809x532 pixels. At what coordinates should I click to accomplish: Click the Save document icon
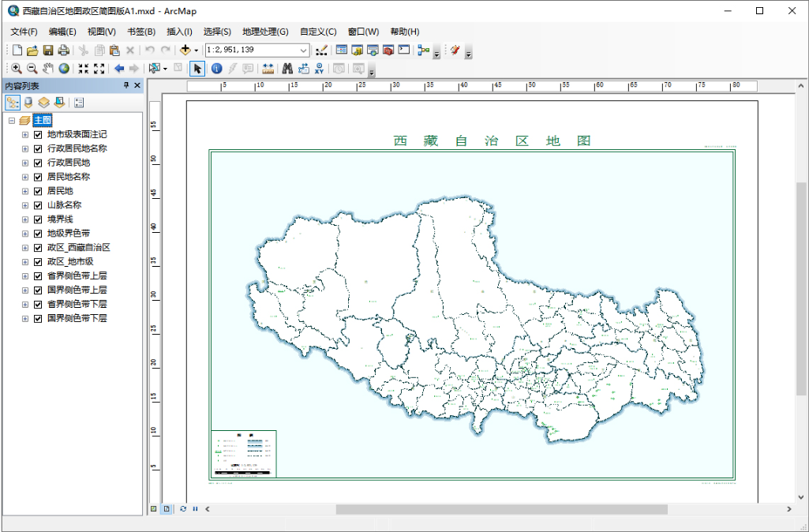pos(48,51)
